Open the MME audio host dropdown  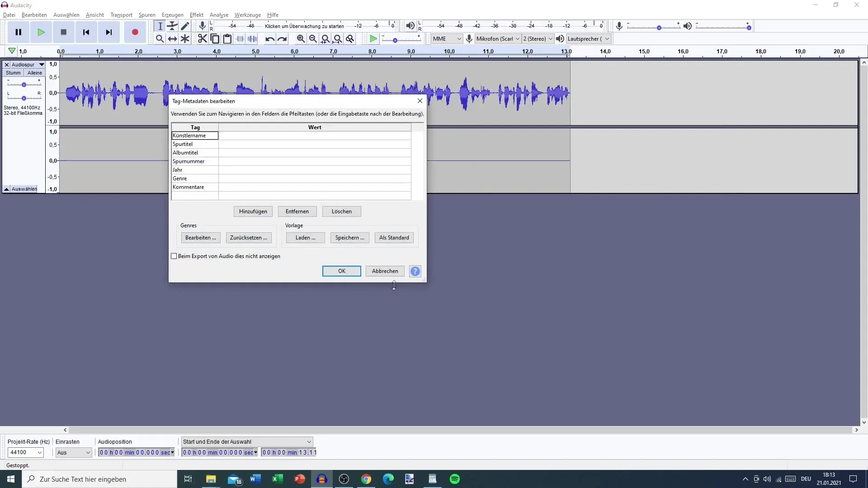[x=447, y=39]
